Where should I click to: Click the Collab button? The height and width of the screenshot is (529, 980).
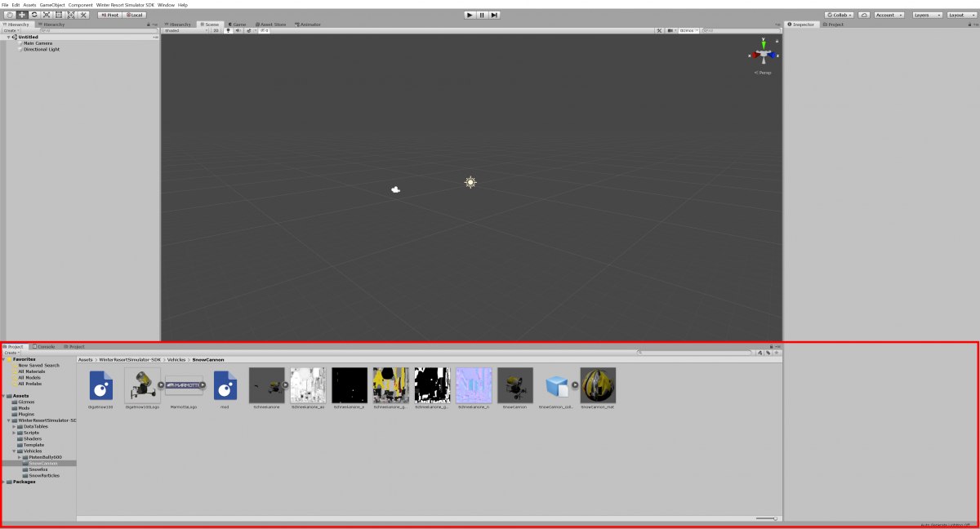tap(839, 15)
